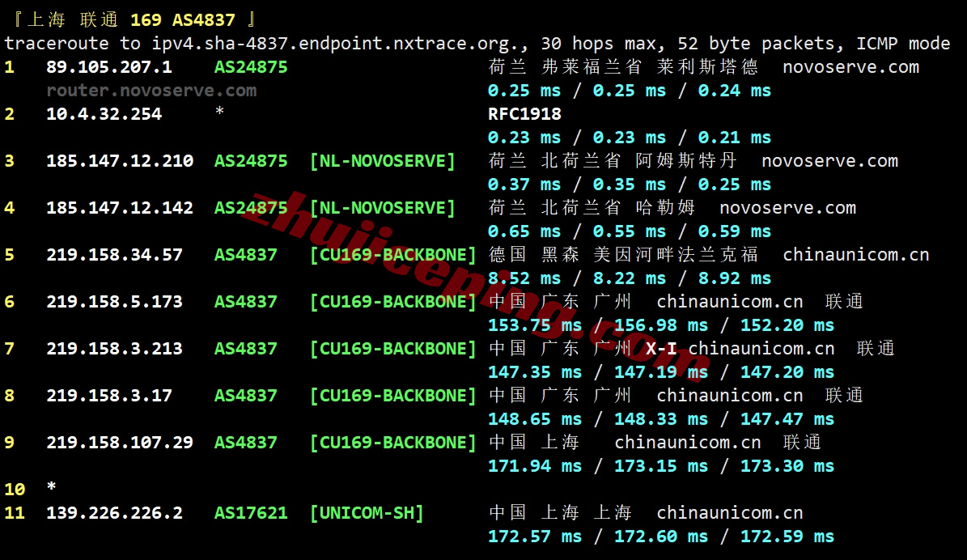Click the 0.37 ms latency value

click(524, 185)
